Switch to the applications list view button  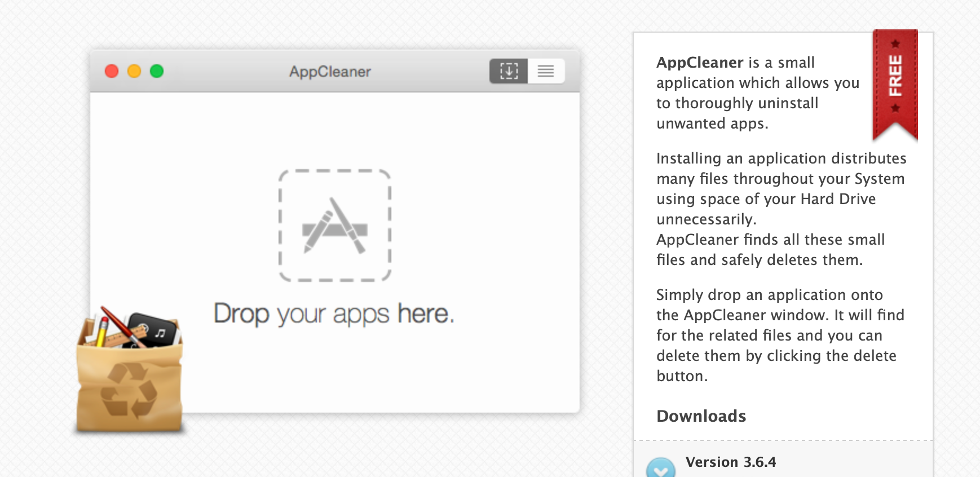[546, 71]
